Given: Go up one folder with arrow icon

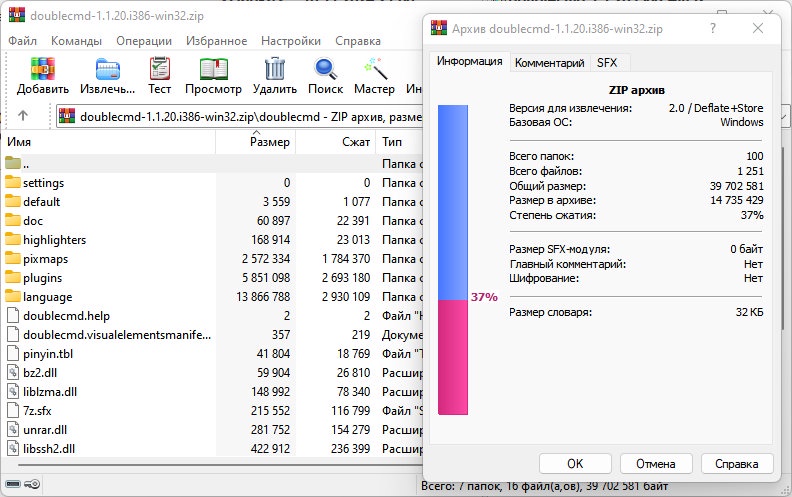Looking at the screenshot, I should [x=23, y=116].
